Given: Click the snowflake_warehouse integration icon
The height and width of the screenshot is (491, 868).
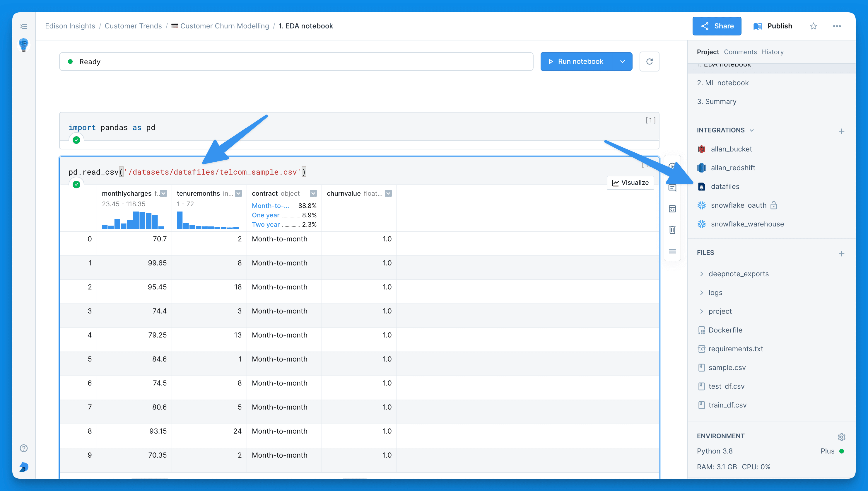Looking at the screenshot, I should click(702, 224).
